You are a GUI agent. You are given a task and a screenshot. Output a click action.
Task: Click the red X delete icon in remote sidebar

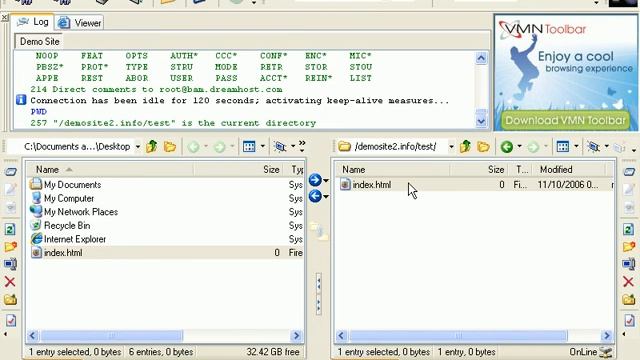629,281
